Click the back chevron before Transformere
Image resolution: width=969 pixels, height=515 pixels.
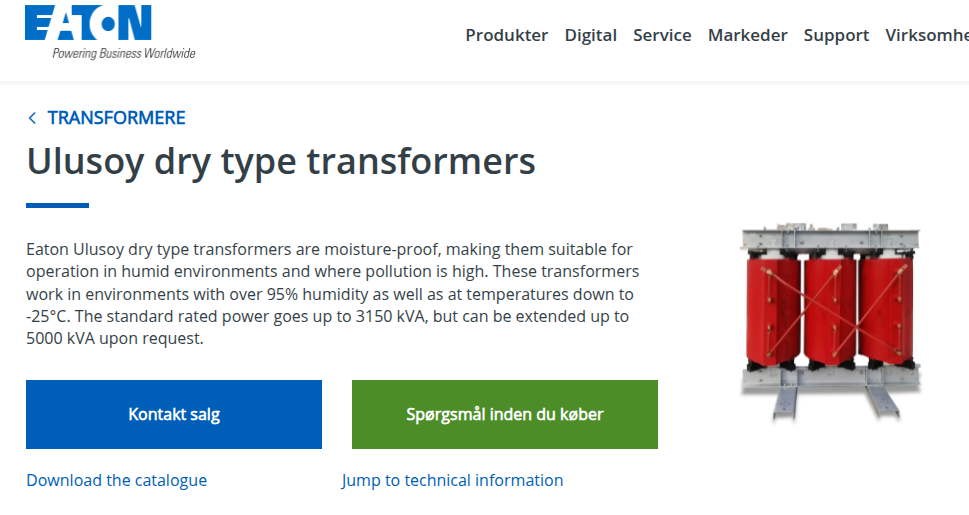32,118
